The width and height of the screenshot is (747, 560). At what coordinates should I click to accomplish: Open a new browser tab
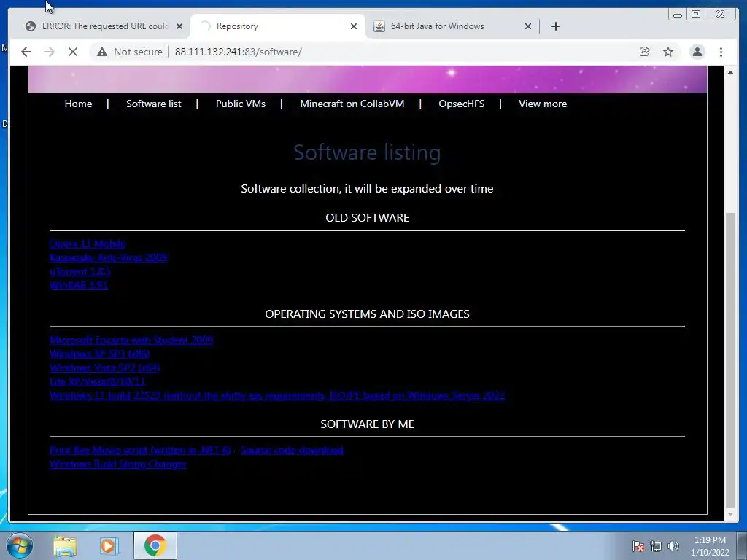[555, 26]
